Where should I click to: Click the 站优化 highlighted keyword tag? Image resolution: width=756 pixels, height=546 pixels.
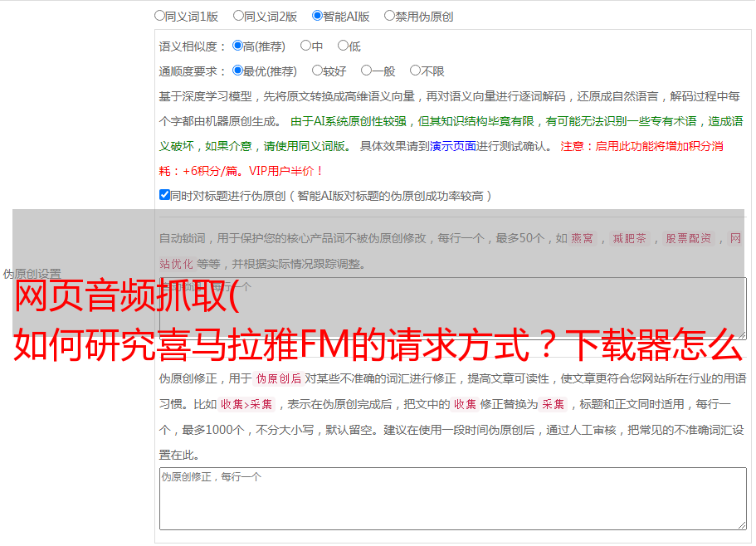point(177,264)
